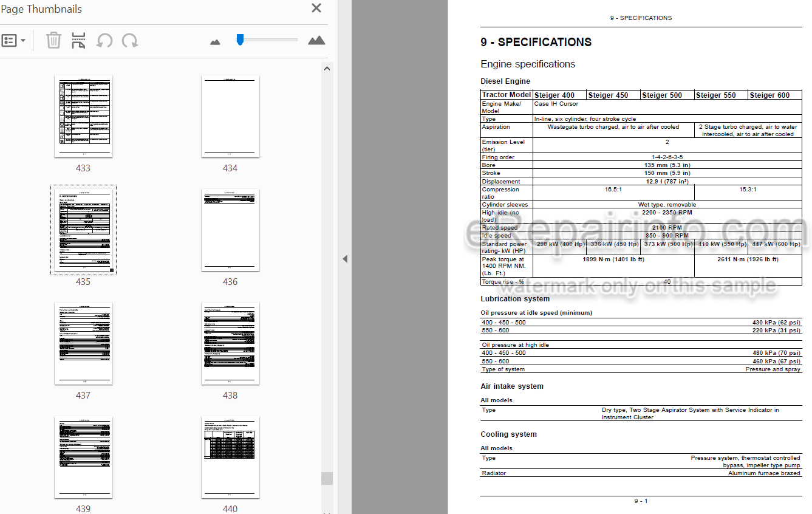Click the '12.9 l (787 in³)' displacement value
This screenshot has width=812, height=514.
[667, 181]
